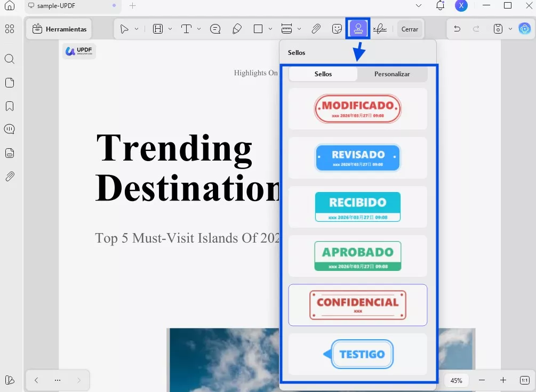Open the attachments paperclip sidebar icon
Viewport: 536px width, 392px height.
[x=10, y=177]
